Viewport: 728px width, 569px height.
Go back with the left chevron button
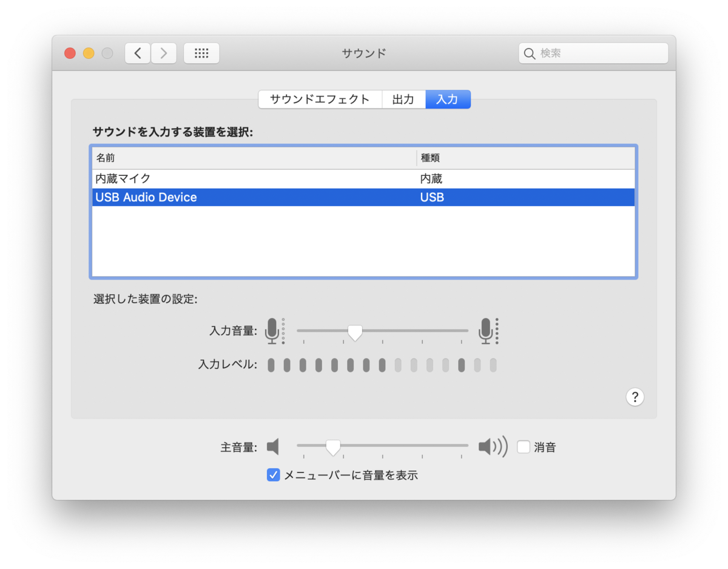[138, 53]
